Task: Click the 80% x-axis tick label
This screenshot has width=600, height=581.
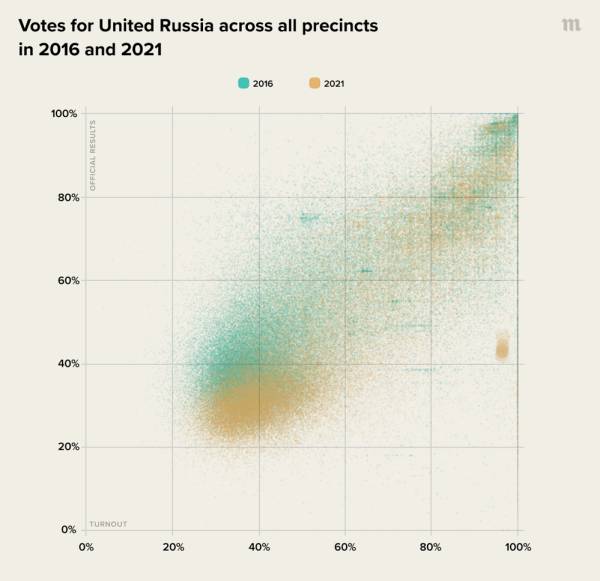Action: [431, 547]
